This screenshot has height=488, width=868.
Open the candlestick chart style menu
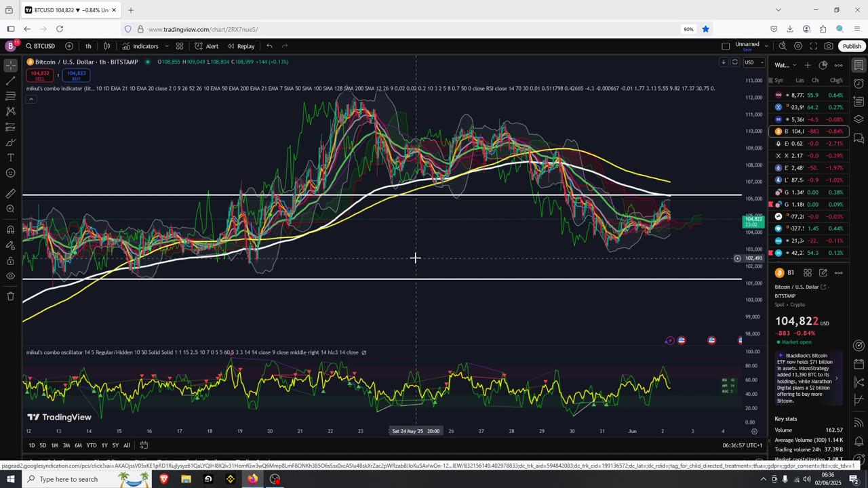click(107, 46)
